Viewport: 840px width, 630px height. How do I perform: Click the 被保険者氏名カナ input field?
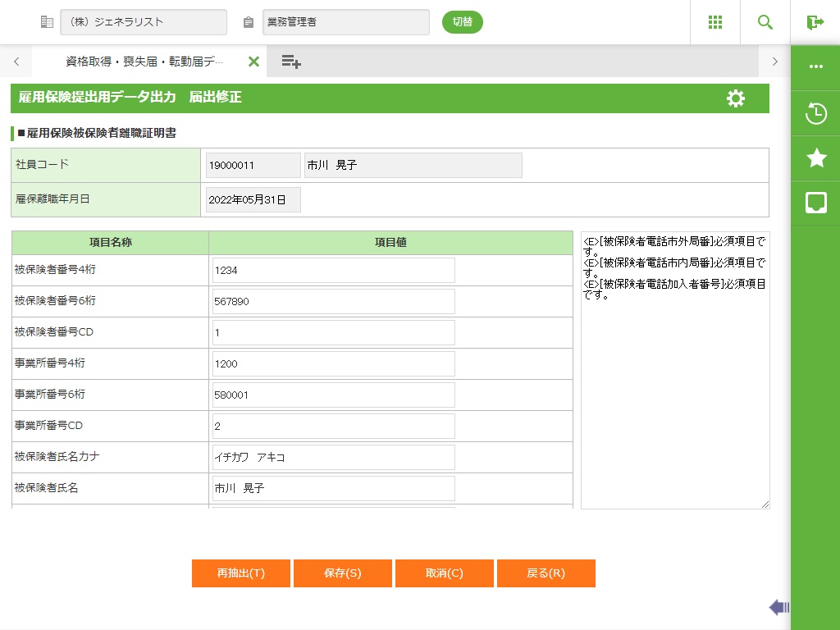333,458
